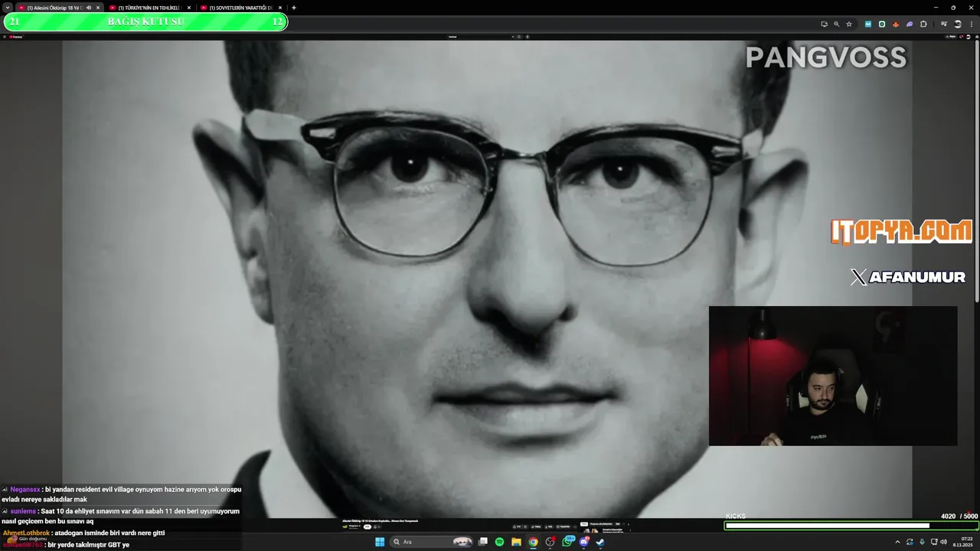
Task: Close the 'SOVYETLERİN YARATTIĞI' tab
Action: click(x=280, y=8)
